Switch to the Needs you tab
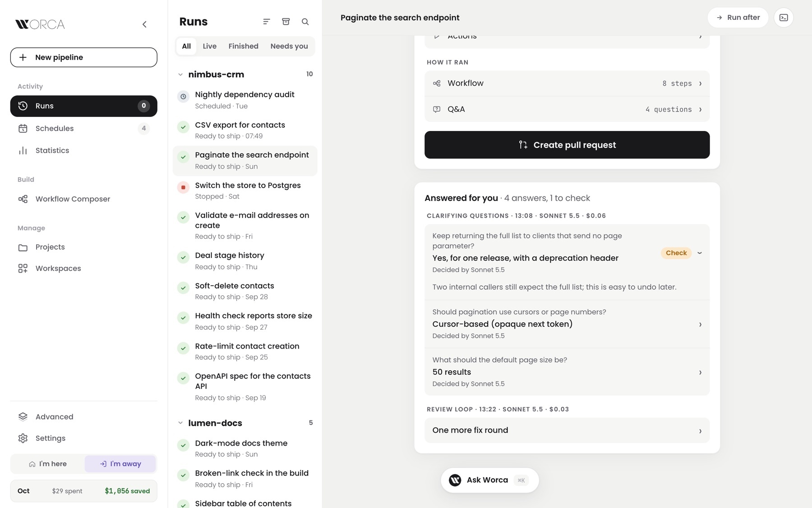 click(x=289, y=47)
